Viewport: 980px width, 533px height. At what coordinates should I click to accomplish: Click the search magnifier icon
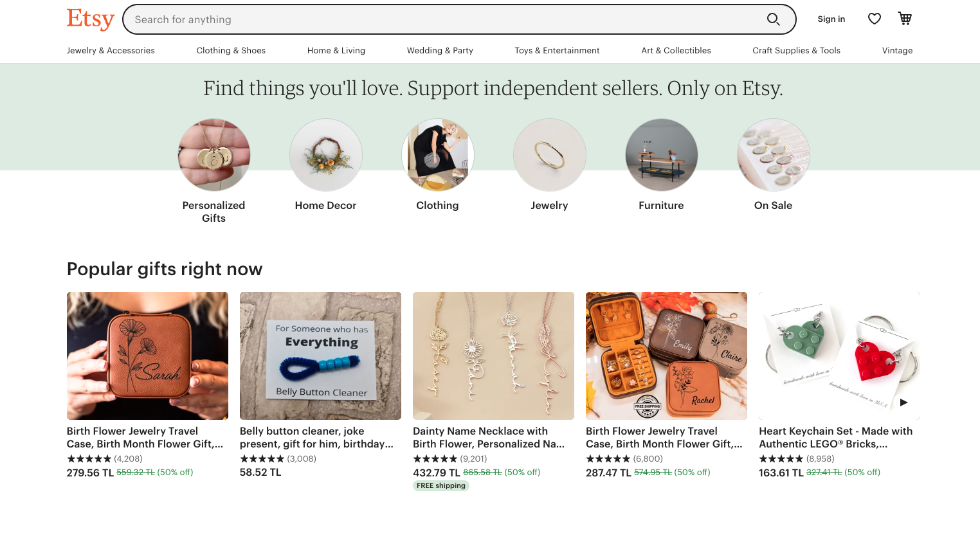point(773,19)
